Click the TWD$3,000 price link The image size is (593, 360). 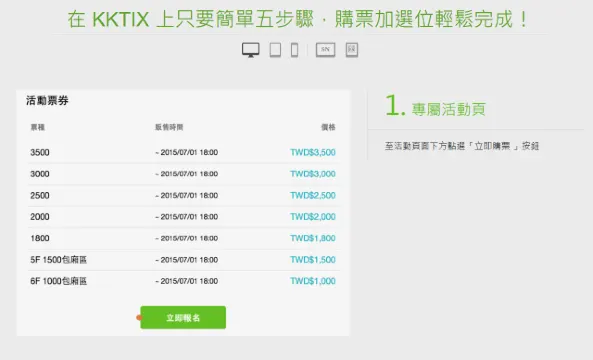pyautogui.click(x=313, y=174)
